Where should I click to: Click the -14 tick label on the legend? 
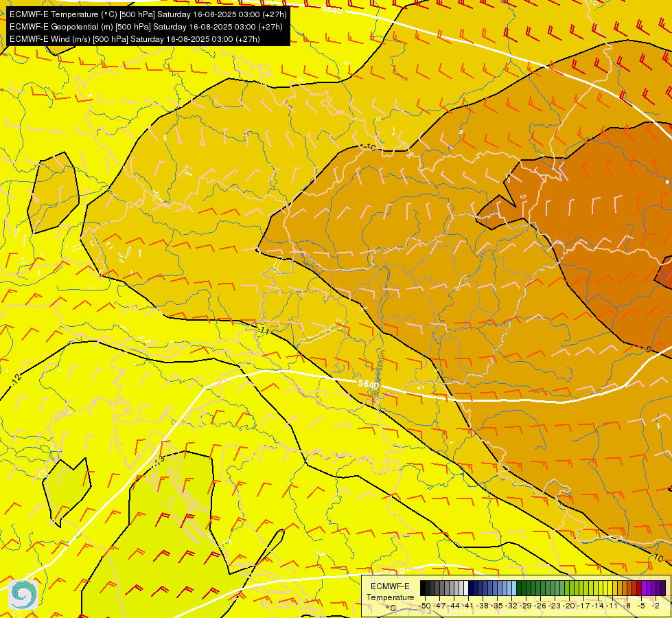point(599,606)
